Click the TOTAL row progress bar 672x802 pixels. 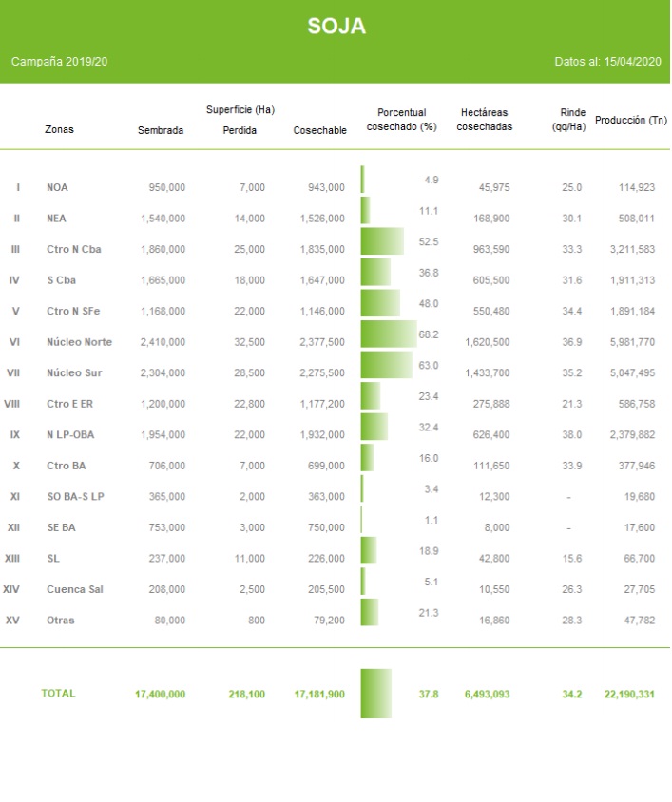pos(376,694)
